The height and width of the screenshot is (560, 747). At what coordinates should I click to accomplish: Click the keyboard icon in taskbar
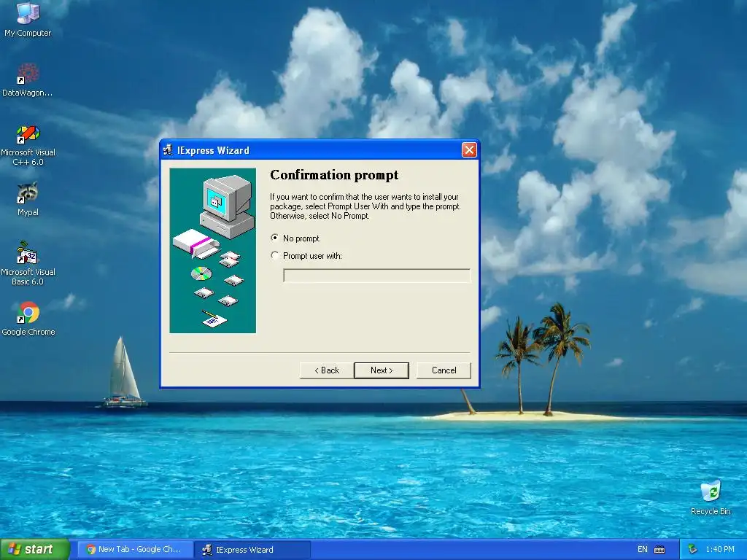(x=659, y=550)
